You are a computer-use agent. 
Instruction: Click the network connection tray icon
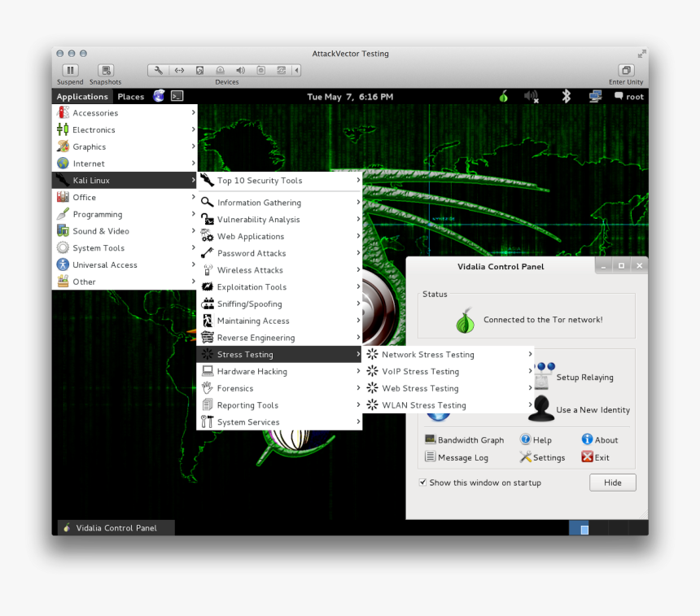point(595,96)
